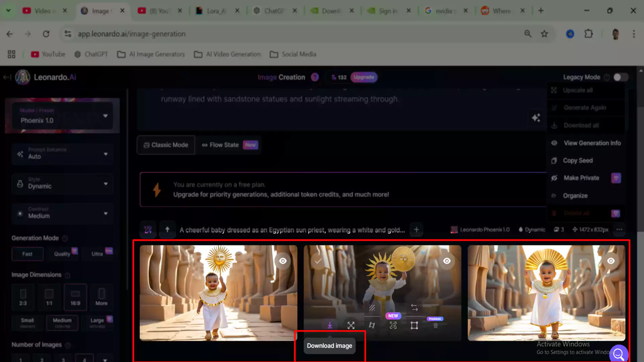The width and height of the screenshot is (644, 362).
Task: Select Organize from the menu
Action: [x=586, y=196]
